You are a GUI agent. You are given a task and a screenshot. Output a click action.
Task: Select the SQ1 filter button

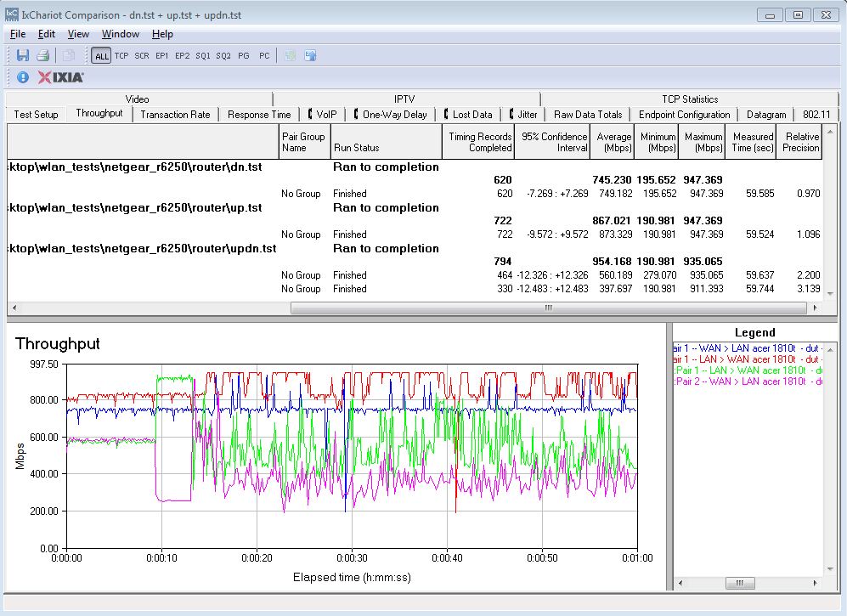coord(203,56)
